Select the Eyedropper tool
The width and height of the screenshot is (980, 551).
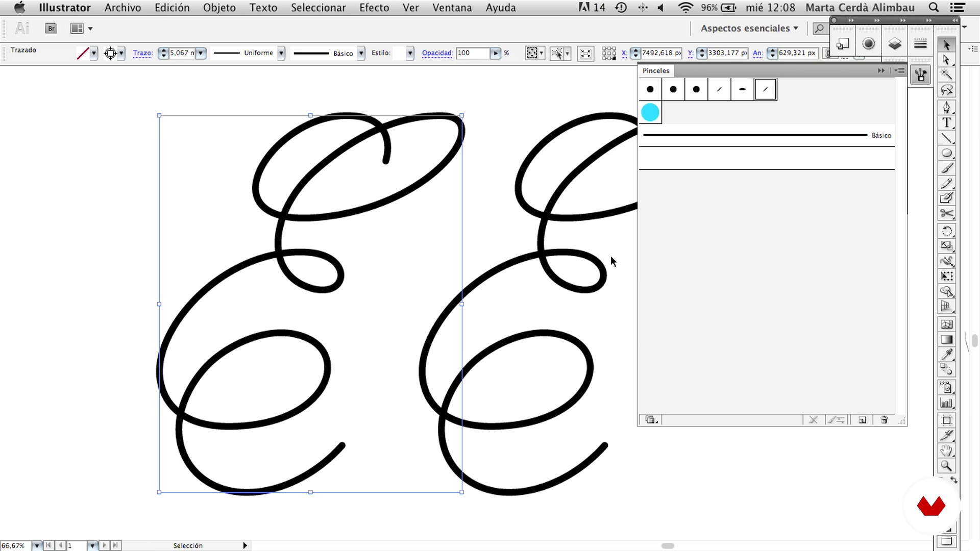947,354
